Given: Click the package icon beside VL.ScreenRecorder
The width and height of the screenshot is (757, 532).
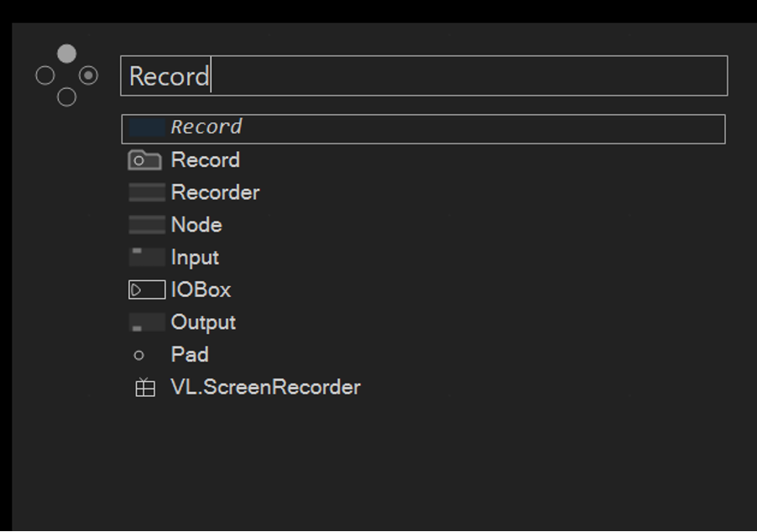Looking at the screenshot, I should click(145, 387).
